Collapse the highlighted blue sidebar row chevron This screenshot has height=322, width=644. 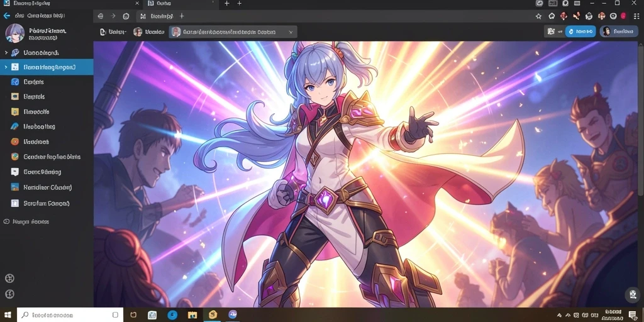point(6,67)
